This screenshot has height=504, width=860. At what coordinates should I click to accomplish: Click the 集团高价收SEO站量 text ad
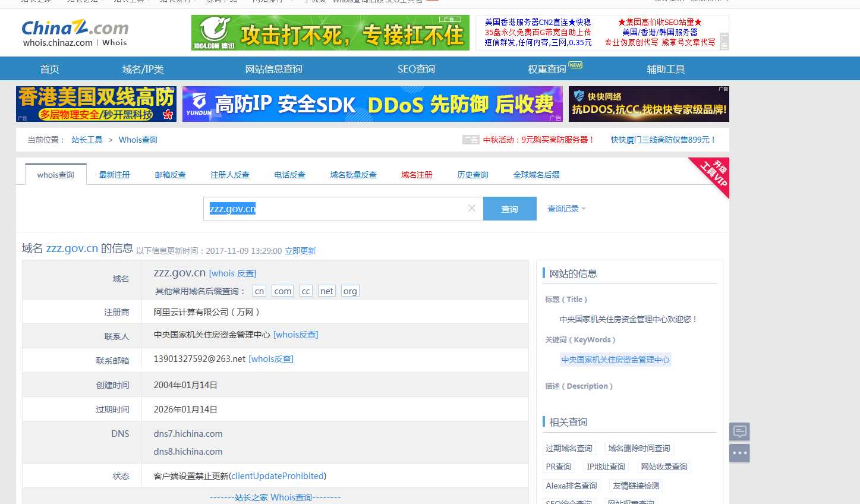point(660,22)
